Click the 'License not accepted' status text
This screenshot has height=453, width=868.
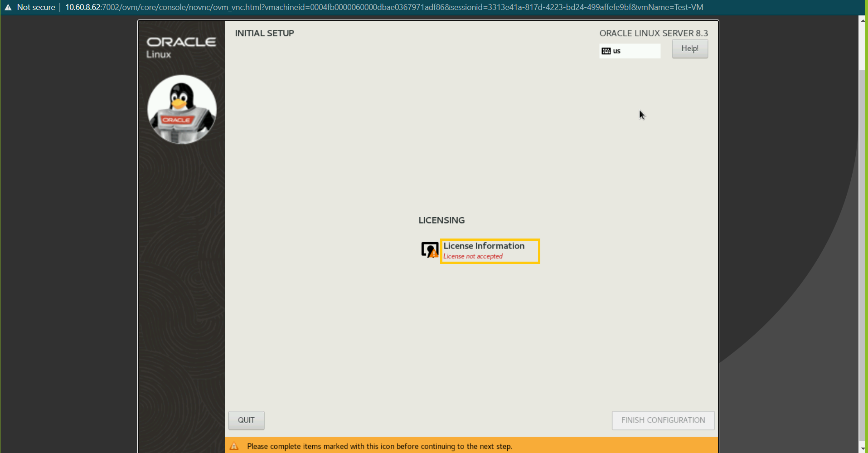(473, 256)
